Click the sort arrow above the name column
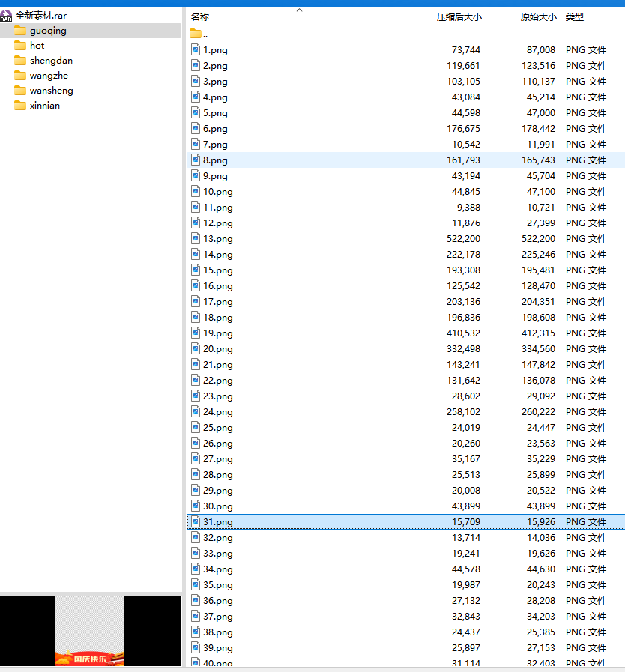The image size is (625, 672). [x=299, y=10]
